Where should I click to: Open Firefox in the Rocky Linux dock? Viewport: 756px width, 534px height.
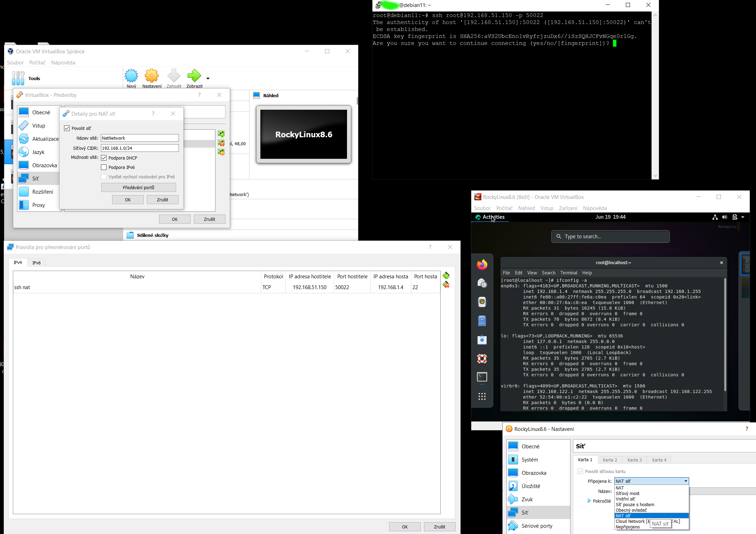pyautogui.click(x=482, y=265)
